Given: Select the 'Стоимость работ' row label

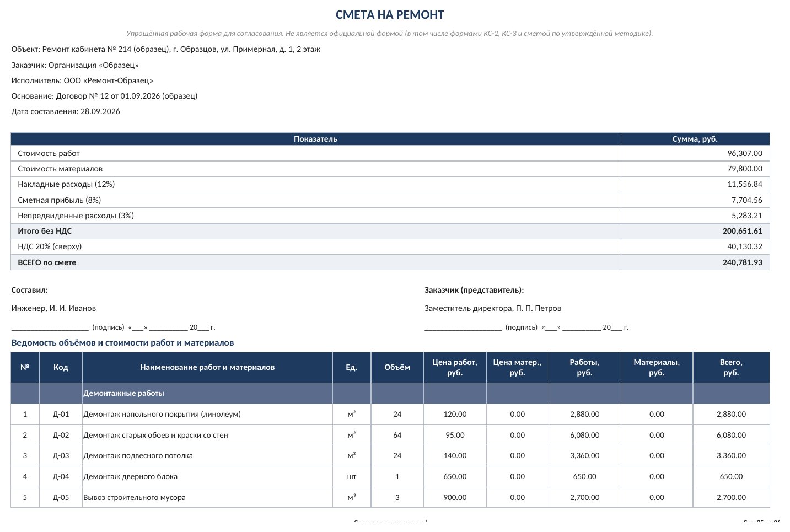Looking at the screenshot, I should [x=49, y=153].
